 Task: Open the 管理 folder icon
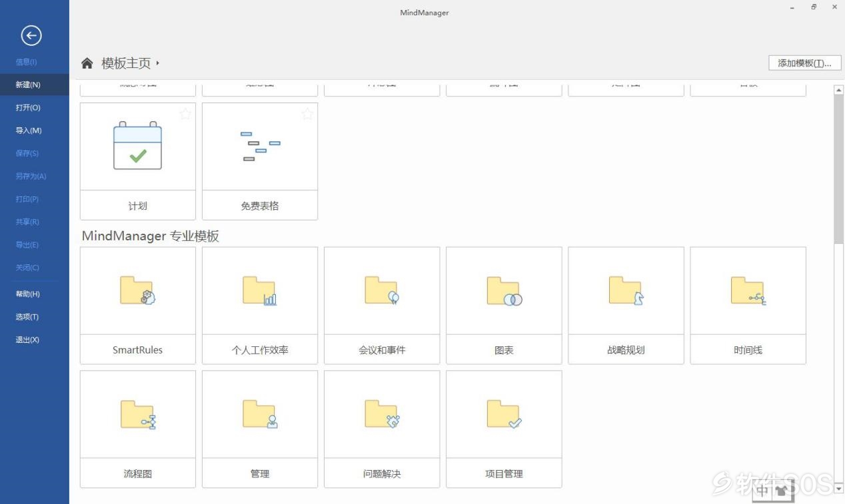(x=260, y=414)
